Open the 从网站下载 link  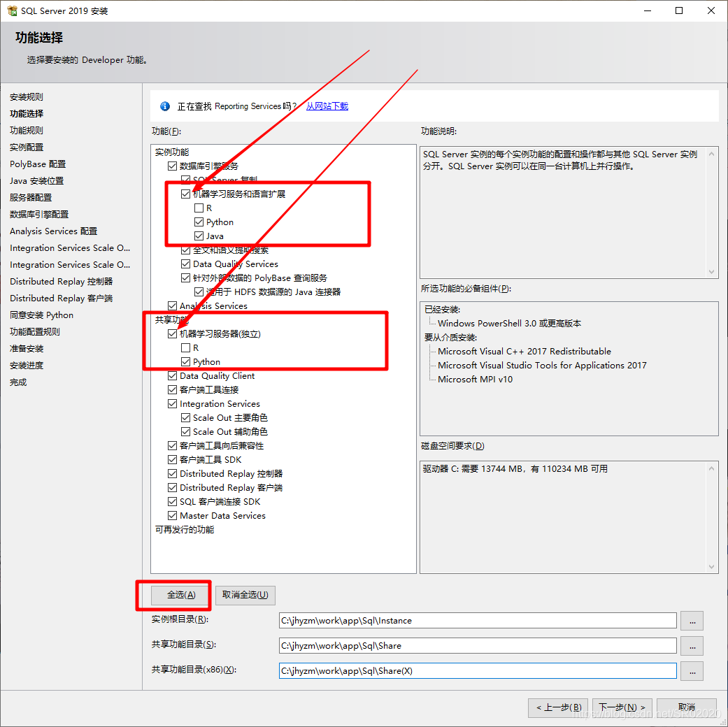pos(327,106)
